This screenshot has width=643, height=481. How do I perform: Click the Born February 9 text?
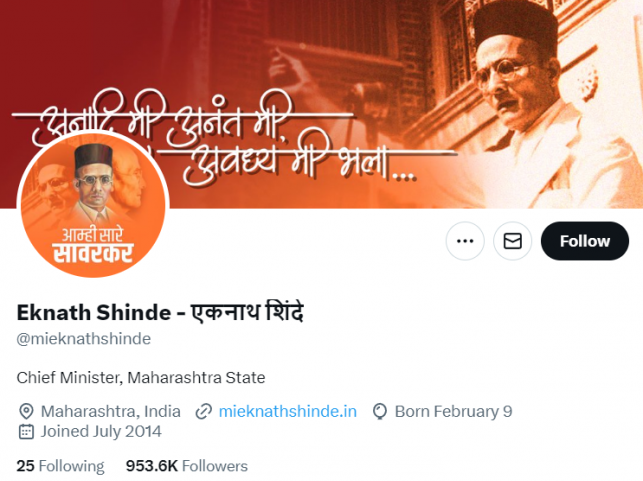(x=454, y=411)
